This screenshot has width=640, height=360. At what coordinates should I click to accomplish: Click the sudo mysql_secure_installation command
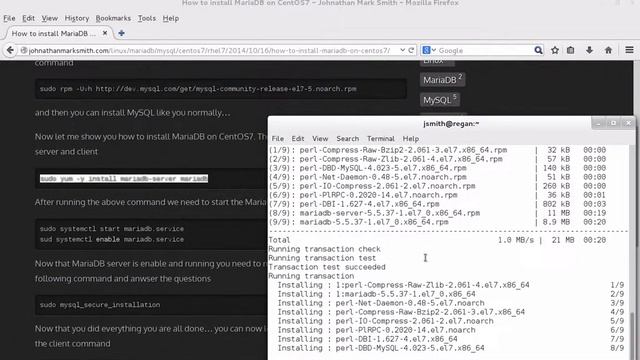tap(100, 305)
